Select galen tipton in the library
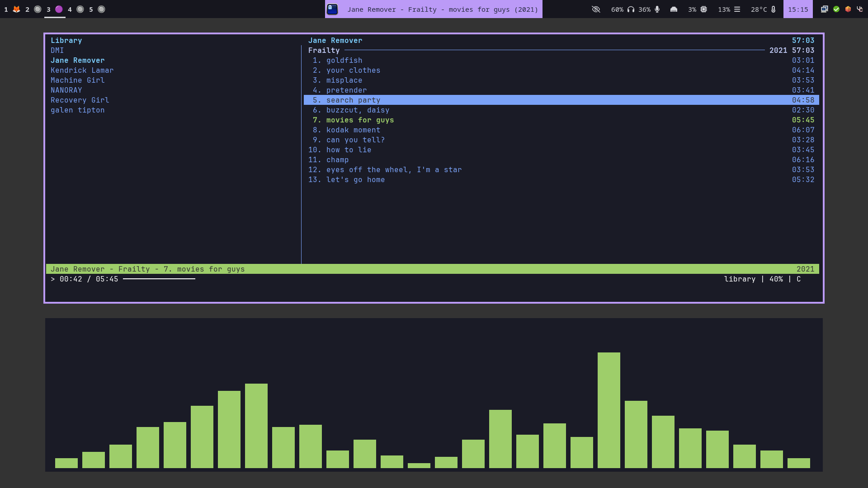The height and width of the screenshot is (488, 868). (x=77, y=110)
